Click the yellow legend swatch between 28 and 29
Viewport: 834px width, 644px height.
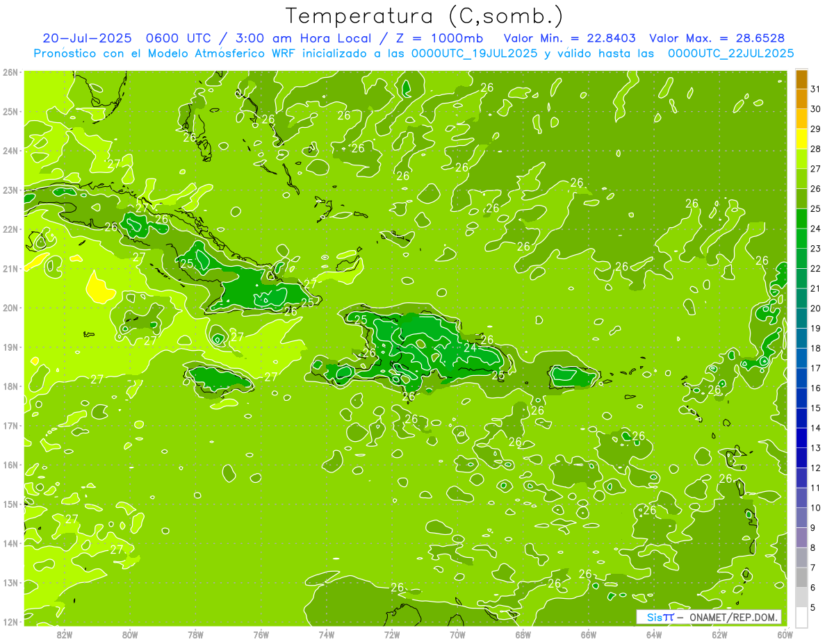coord(801,139)
